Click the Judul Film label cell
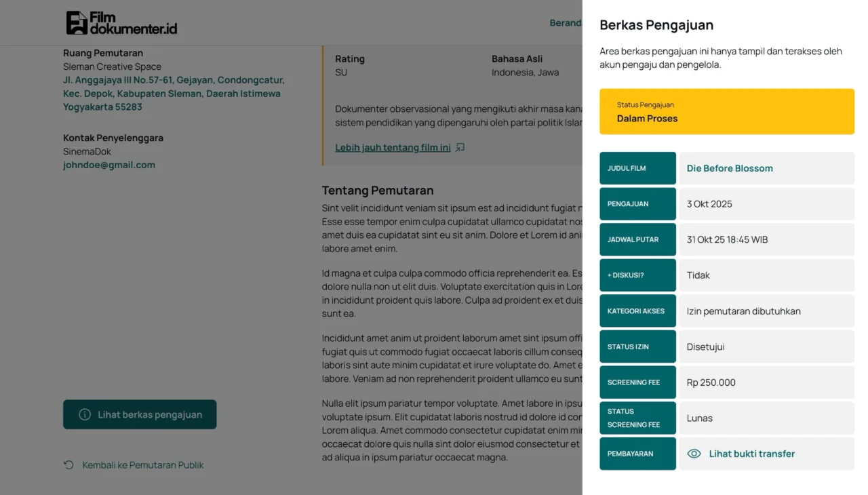Screen dimensions: 868x495 click(637, 168)
